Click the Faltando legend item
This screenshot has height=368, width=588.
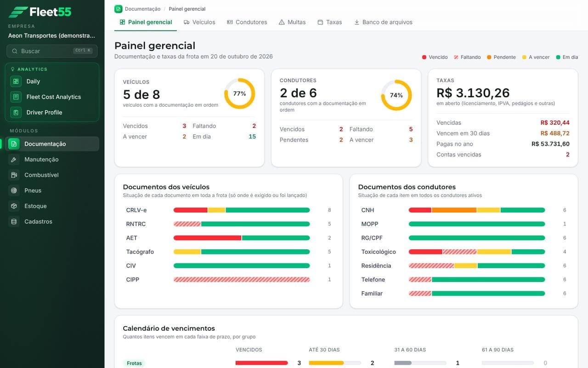coord(467,57)
